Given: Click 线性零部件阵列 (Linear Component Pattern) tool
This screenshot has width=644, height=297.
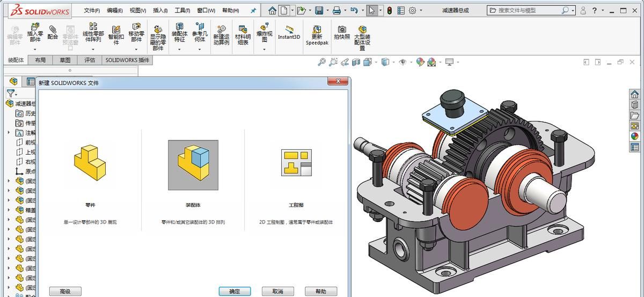Looking at the screenshot, I should coord(93,33).
